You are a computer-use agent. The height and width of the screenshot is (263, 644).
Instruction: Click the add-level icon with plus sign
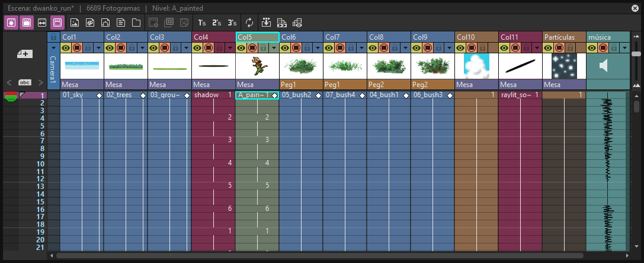[25, 54]
